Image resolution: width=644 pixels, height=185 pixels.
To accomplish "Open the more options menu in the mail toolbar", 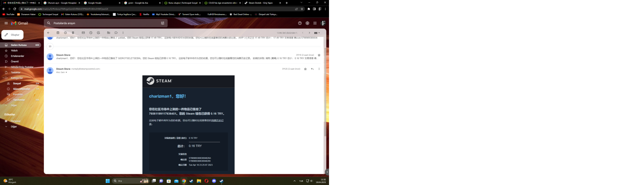I will 123,33.
